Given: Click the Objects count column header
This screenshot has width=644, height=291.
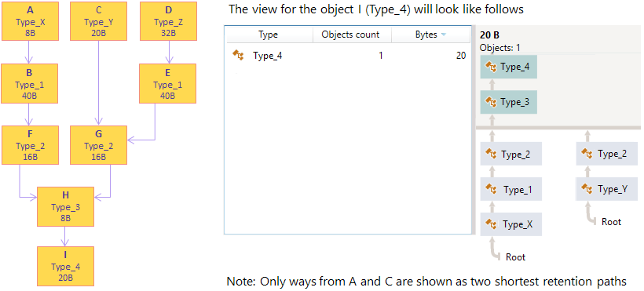Looking at the screenshot, I should (350, 35).
